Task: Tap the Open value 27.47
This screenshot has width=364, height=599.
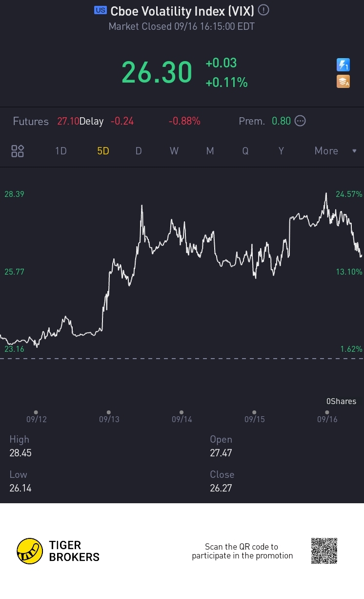Action: (x=221, y=453)
